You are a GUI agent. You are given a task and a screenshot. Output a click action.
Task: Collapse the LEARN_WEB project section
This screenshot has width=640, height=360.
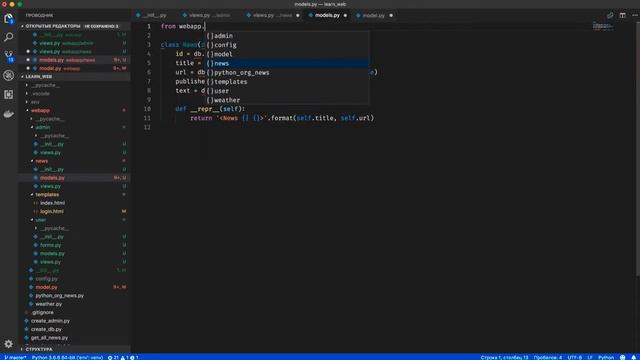(x=75, y=77)
